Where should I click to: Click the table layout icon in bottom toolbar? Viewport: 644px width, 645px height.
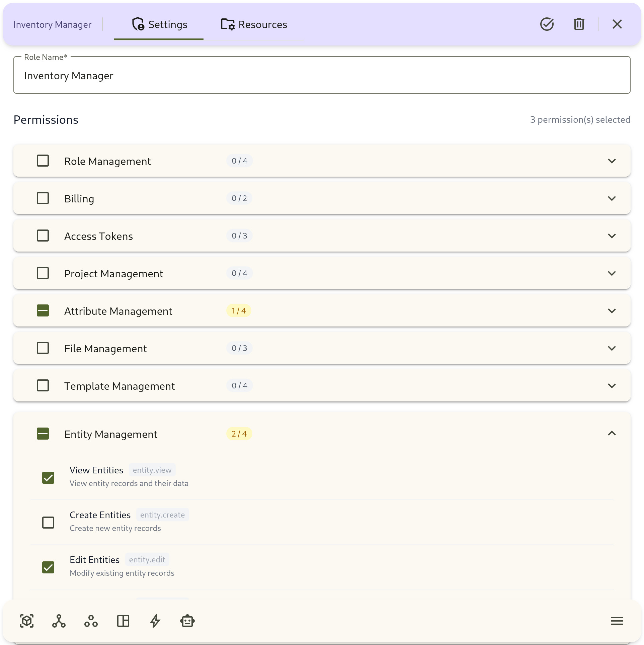tap(123, 621)
